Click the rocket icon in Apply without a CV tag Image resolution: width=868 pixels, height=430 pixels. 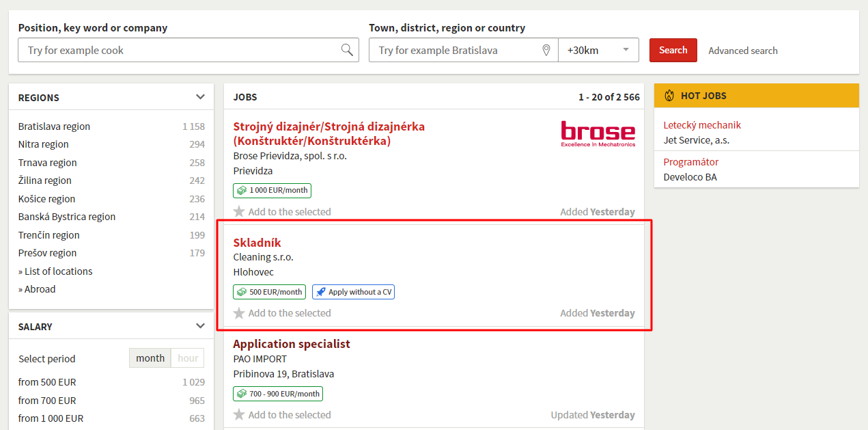(x=321, y=292)
